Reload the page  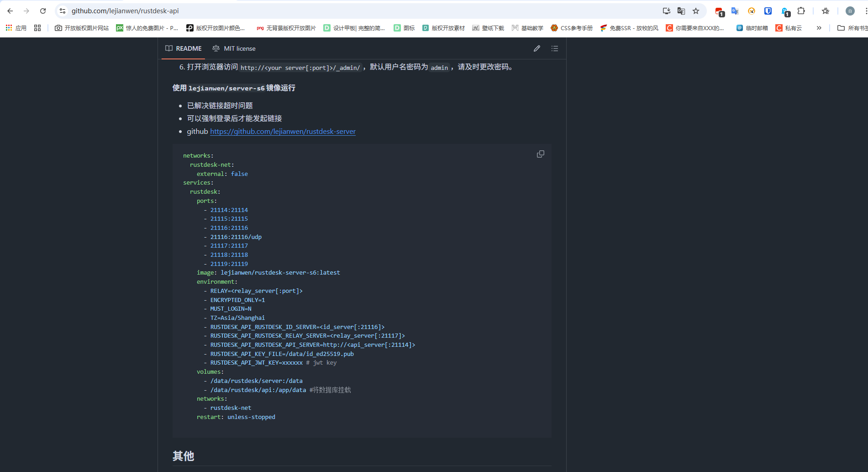[43, 11]
